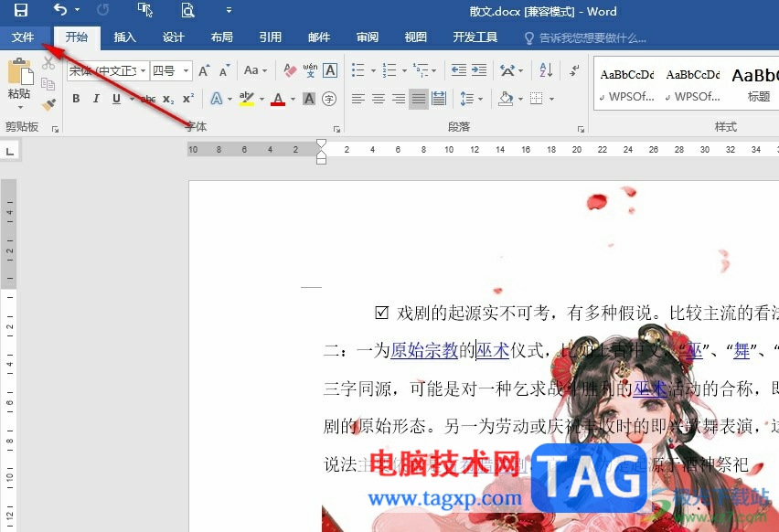Toggle underline formatting

(116, 99)
